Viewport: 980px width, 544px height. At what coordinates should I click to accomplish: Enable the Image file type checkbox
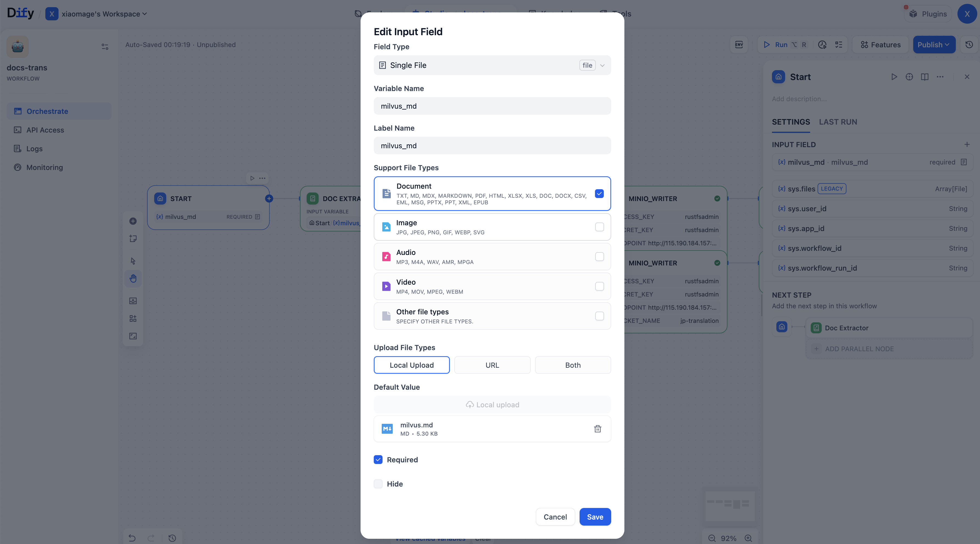coord(599,227)
